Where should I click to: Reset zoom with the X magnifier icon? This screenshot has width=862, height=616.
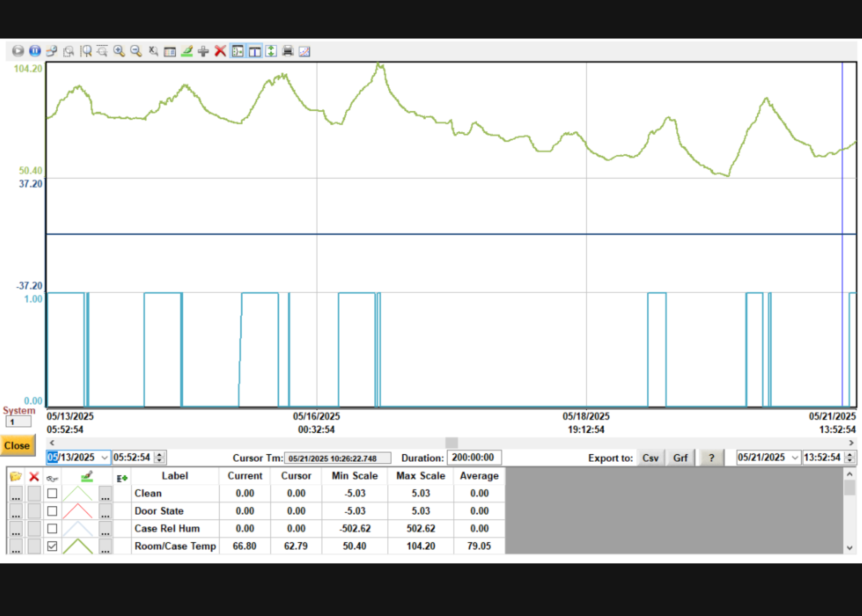coord(153,51)
